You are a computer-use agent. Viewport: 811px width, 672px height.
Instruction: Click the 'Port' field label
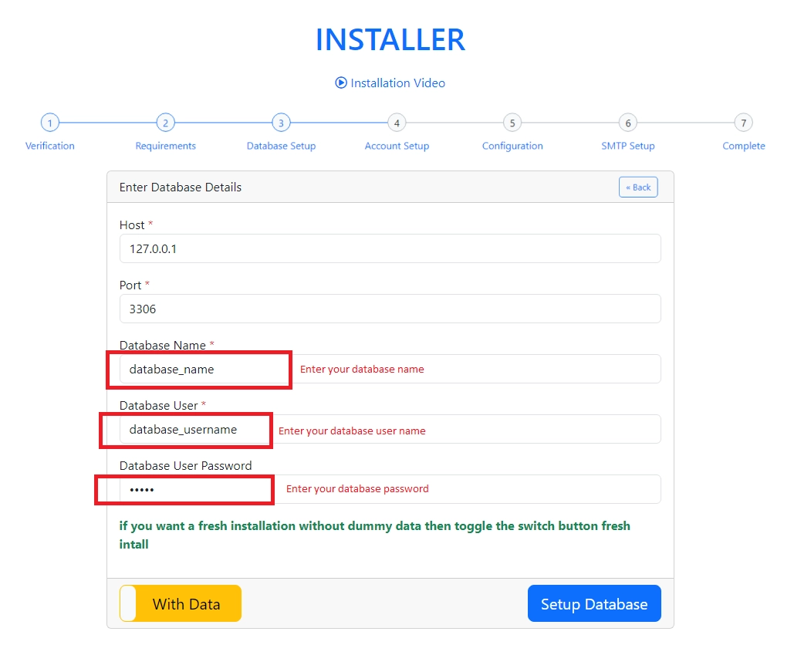coord(130,285)
